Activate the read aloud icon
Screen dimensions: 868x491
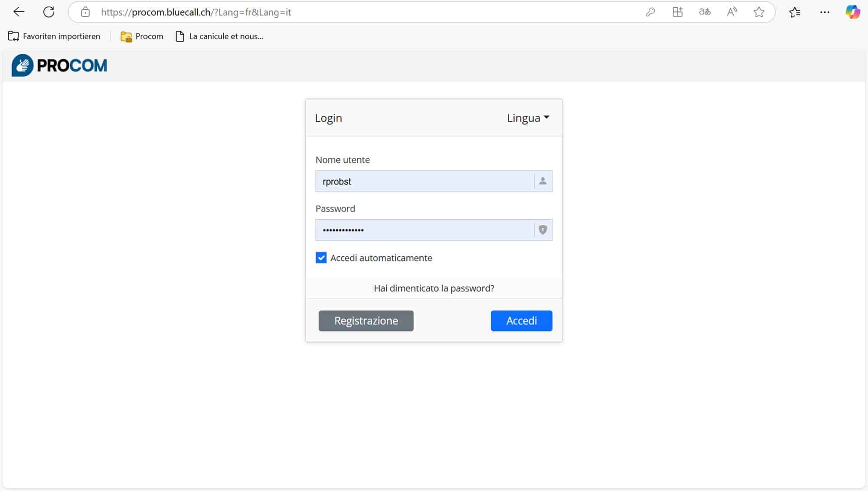[x=732, y=12]
